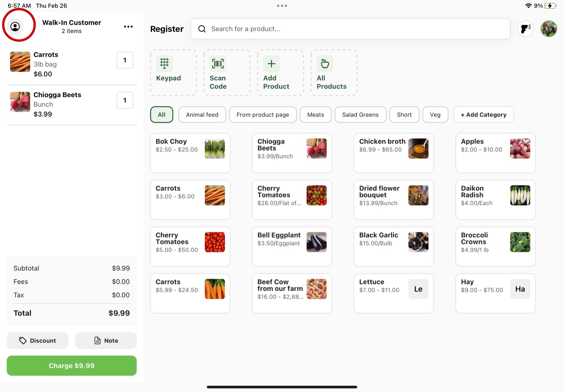Open the three-dot cart options menu
This screenshot has height=392, width=564.
tap(128, 26)
